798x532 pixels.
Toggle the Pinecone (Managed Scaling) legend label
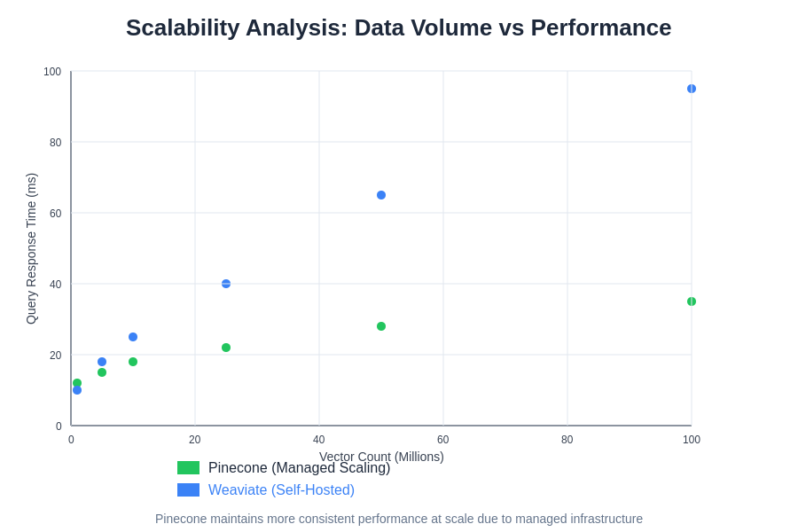[299, 469]
